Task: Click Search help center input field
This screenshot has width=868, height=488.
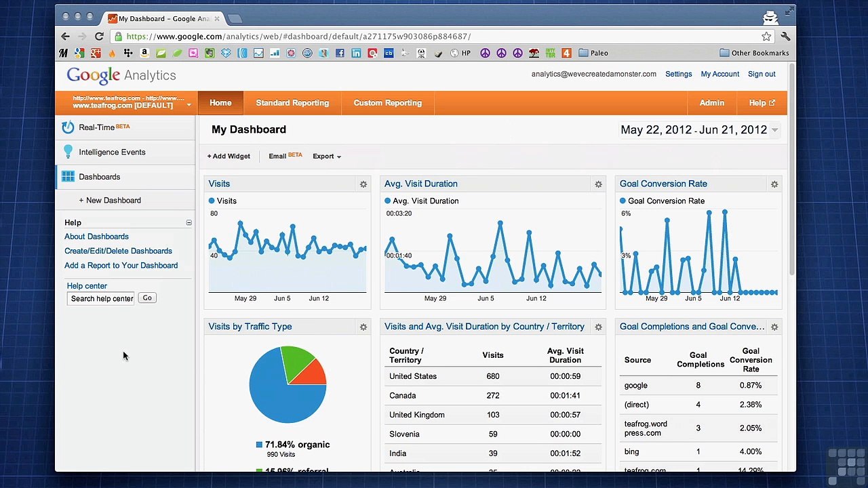Action: 102,299
